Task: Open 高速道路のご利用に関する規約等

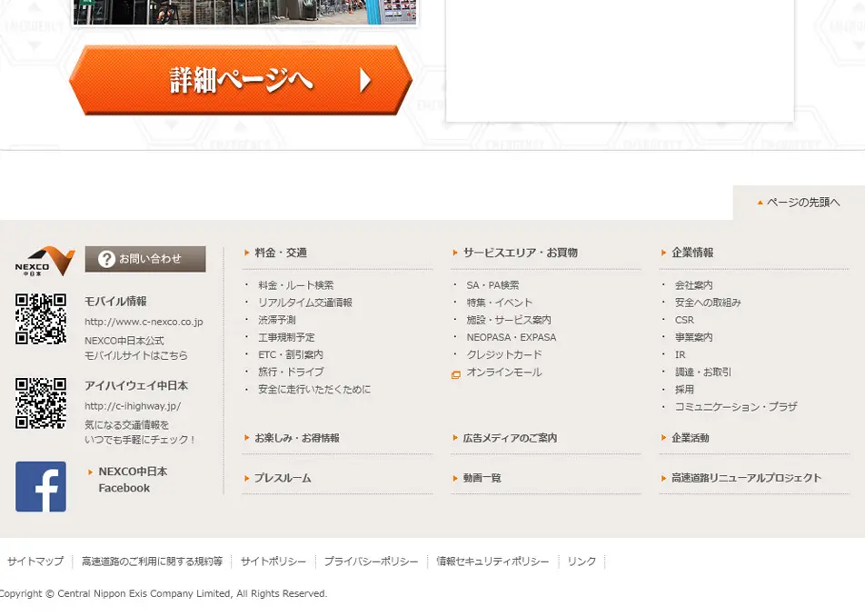Action: point(153,561)
